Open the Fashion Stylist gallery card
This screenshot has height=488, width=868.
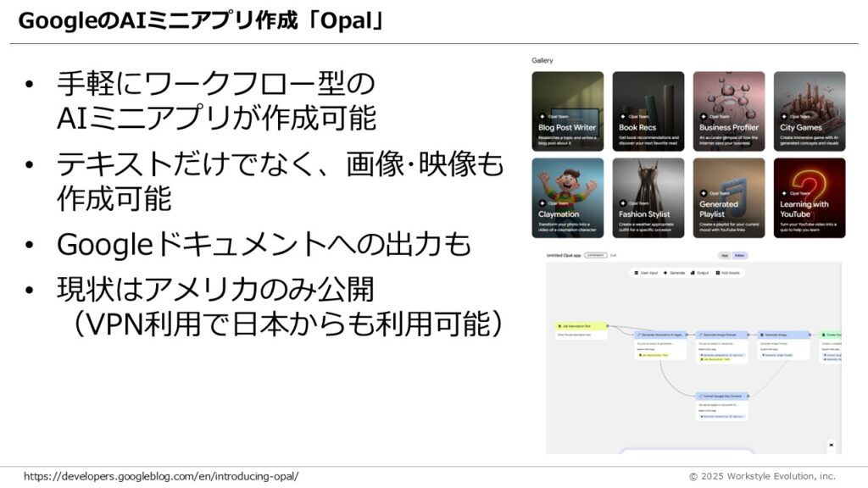point(648,198)
